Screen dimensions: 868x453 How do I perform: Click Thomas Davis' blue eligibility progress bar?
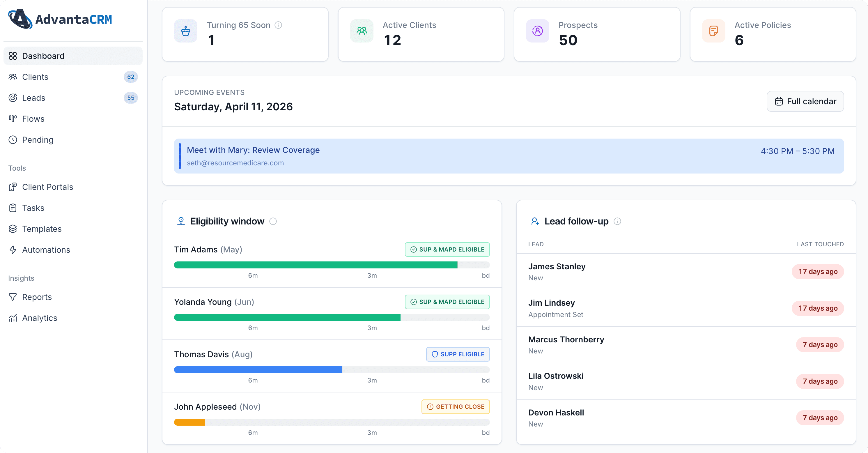point(258,370)
